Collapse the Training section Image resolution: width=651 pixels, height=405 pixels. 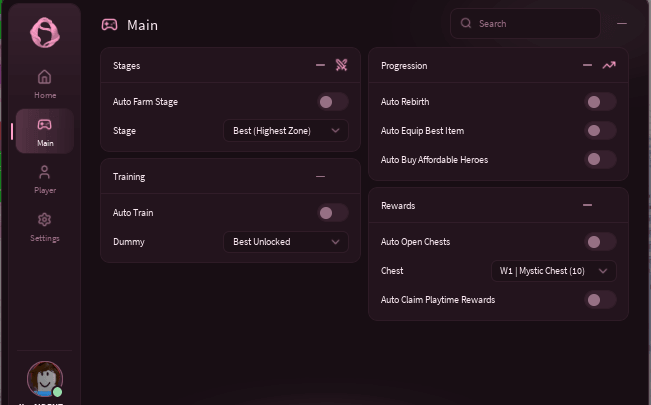pyautogui.click(x=320, y=177)
